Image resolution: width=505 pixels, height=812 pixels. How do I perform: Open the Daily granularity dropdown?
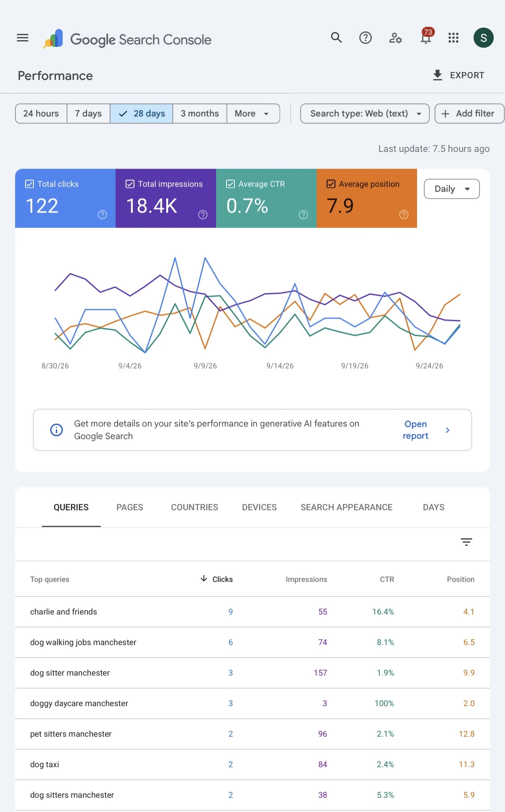coord(452,189)
